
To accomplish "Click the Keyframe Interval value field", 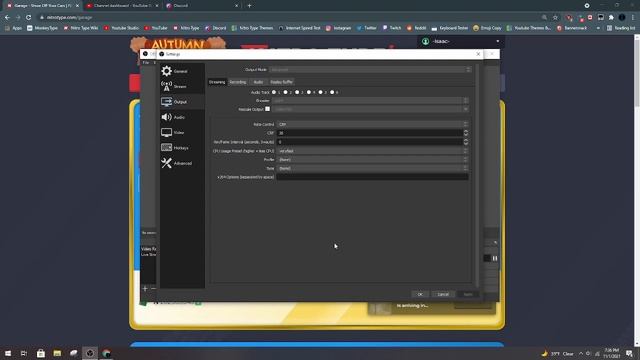I will [x=370, y=142].
